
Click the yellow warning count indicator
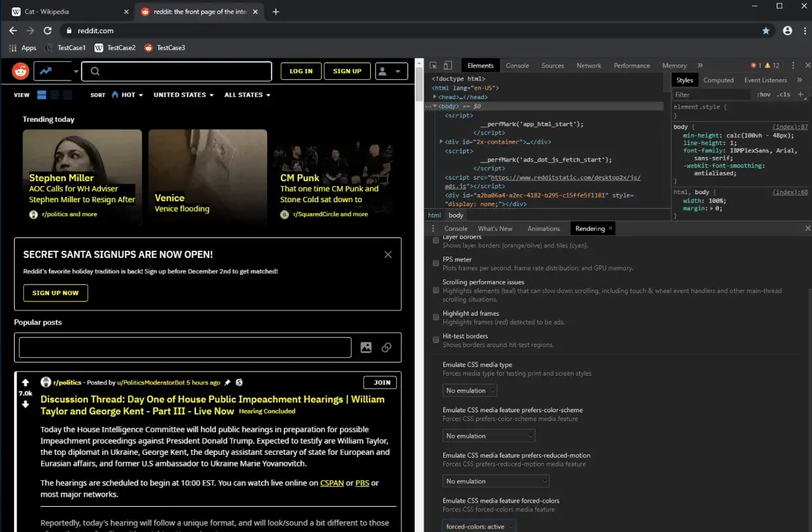pyautogui.click(x=773, y=65)
